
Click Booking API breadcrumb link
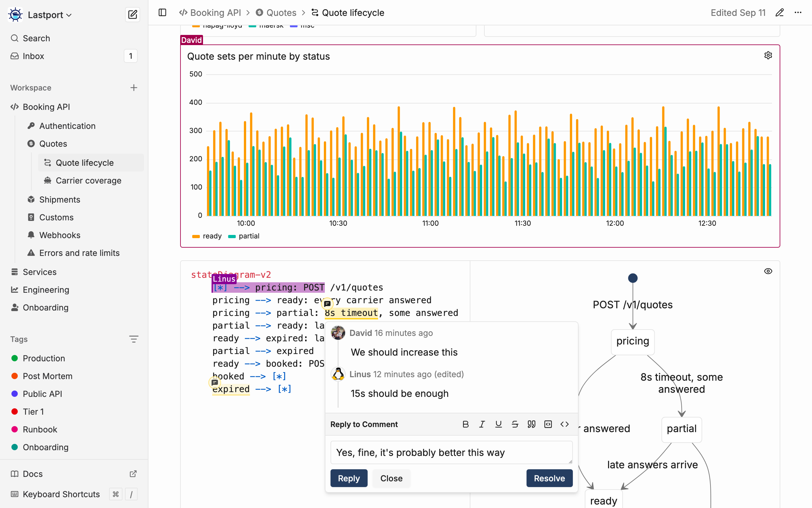point(210,13)
